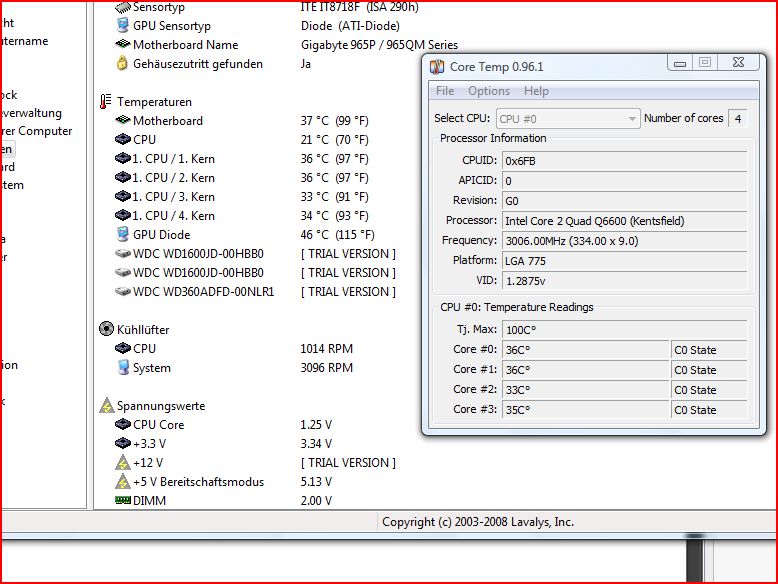This screenshot has height=584, width=778.
Task: Click the Kühllüfter fan icon
Action: click(x=106, y=328)
